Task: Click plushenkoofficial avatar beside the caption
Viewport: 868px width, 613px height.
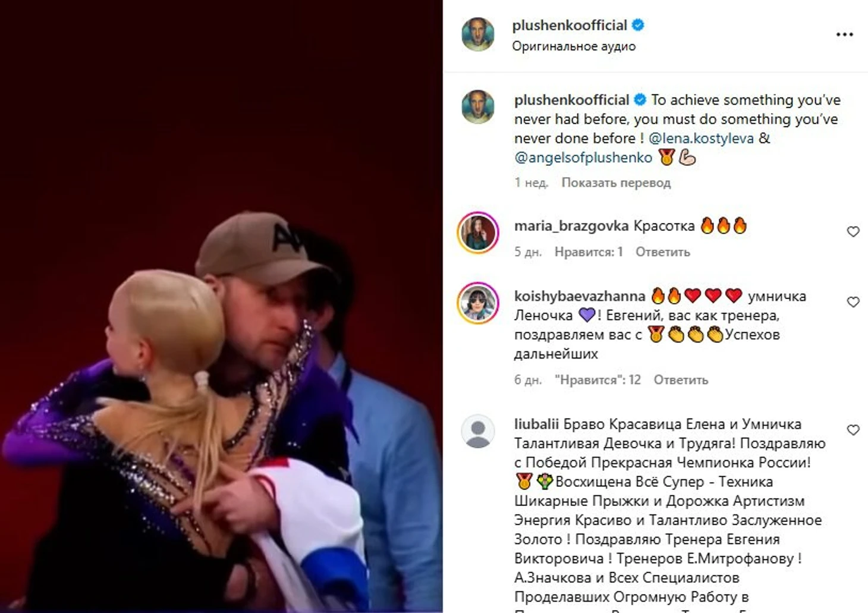Action: pos(478,107)
